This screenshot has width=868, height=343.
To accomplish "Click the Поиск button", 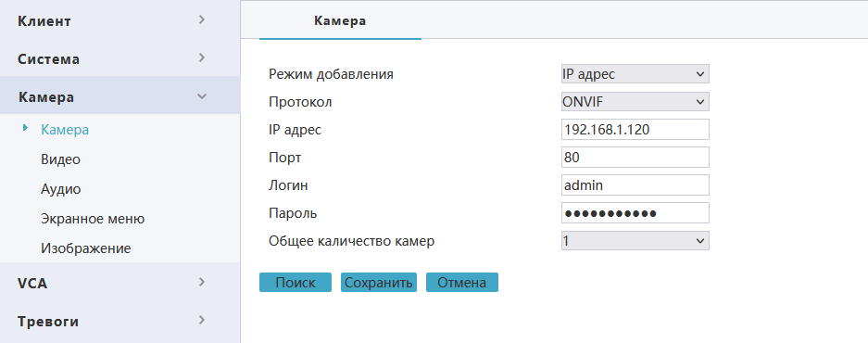I will click(296, 282).
